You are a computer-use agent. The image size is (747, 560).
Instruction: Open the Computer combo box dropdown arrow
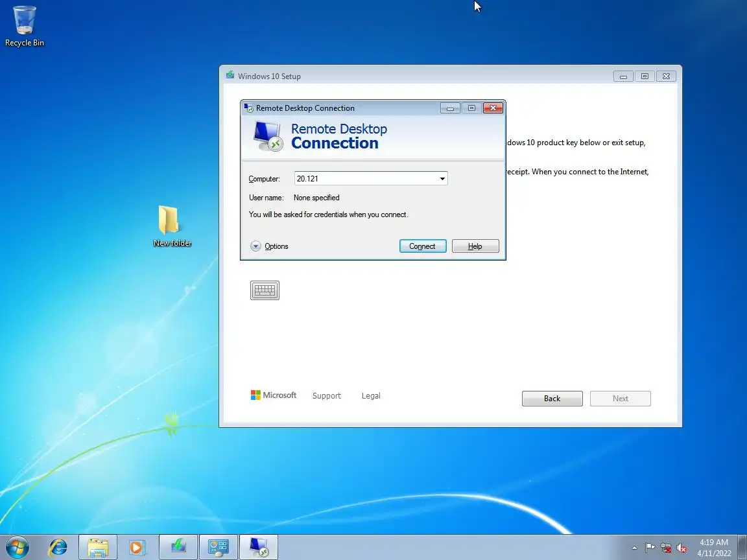pyautogui.click(x=442, y=179)
